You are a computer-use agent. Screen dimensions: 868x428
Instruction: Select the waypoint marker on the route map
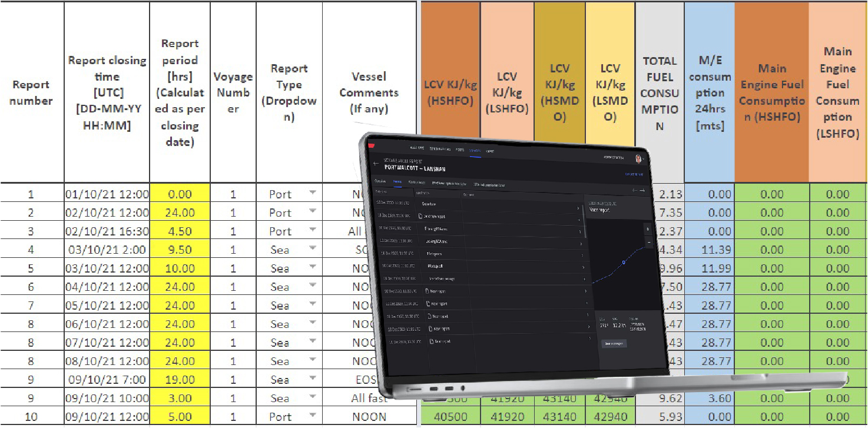point(624,263)
